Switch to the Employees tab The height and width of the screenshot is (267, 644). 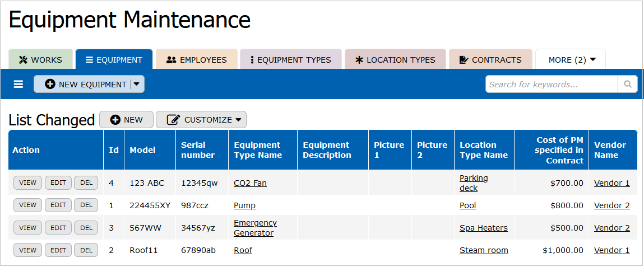(x=197, y=60)
